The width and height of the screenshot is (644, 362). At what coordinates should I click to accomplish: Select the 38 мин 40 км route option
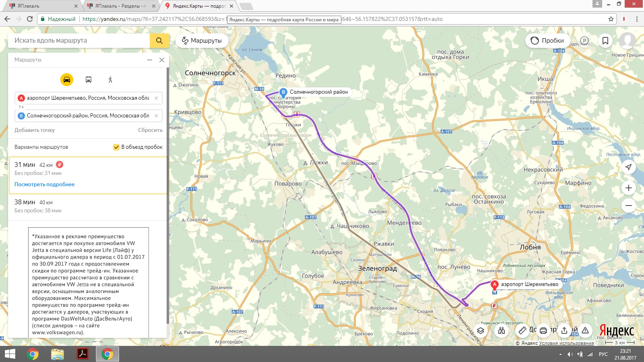pyautogui.click(x=88, y=207)
